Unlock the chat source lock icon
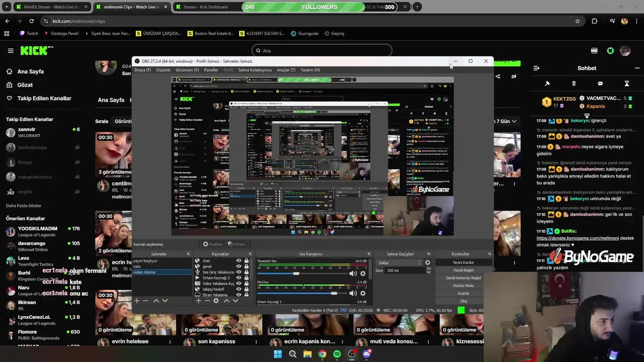The width and height of the screenshot is (644, 362). tap(246, 261)
